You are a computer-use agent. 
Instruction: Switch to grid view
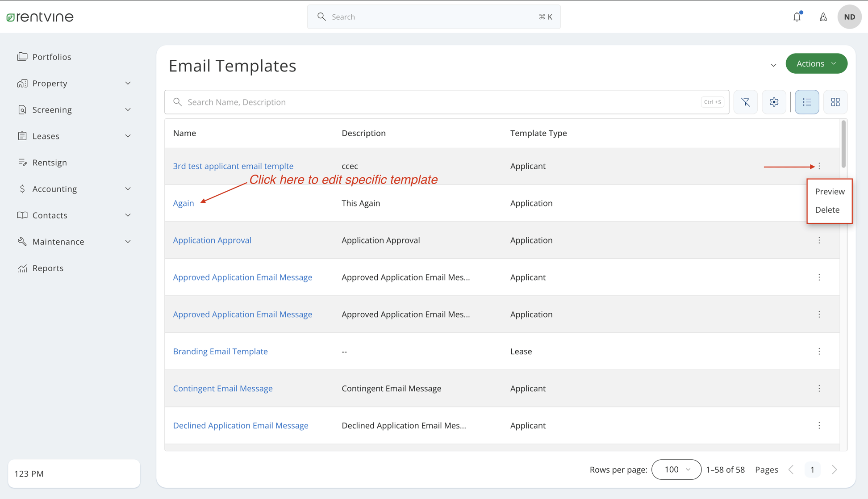coord(835,102)
